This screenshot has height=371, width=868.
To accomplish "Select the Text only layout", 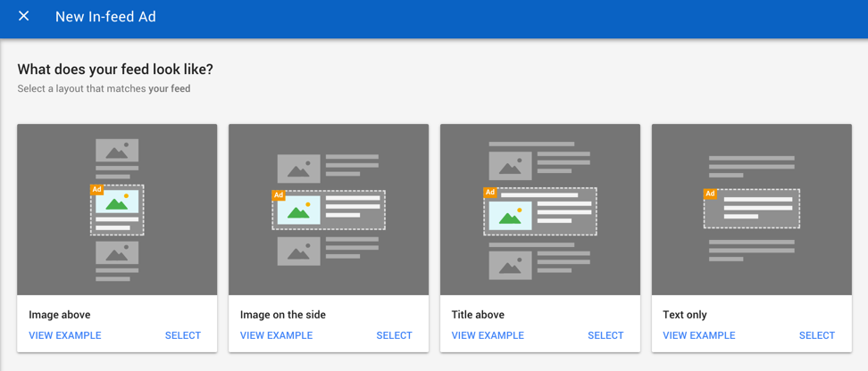I will (x=816, y=335).
